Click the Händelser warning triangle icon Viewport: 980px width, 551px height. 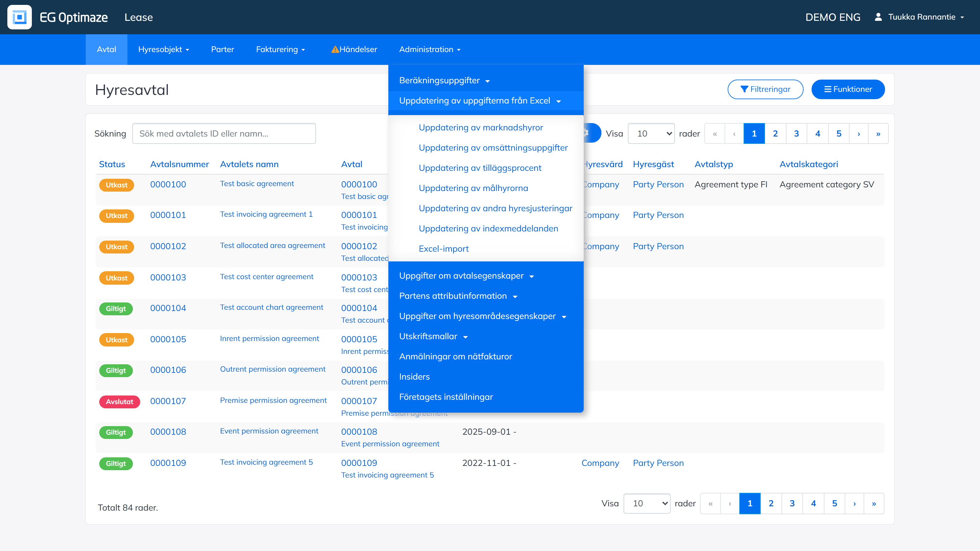pyautogui.click(x=335, y=49)
